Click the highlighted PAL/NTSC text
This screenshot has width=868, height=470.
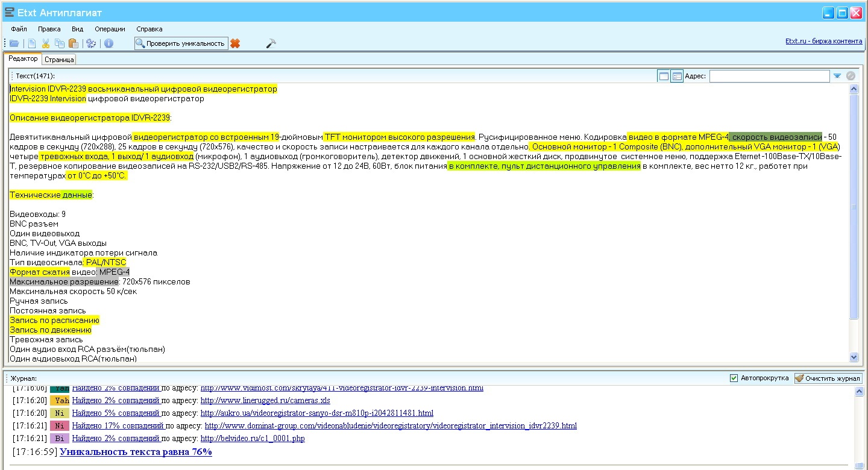[x=105, y=263]
